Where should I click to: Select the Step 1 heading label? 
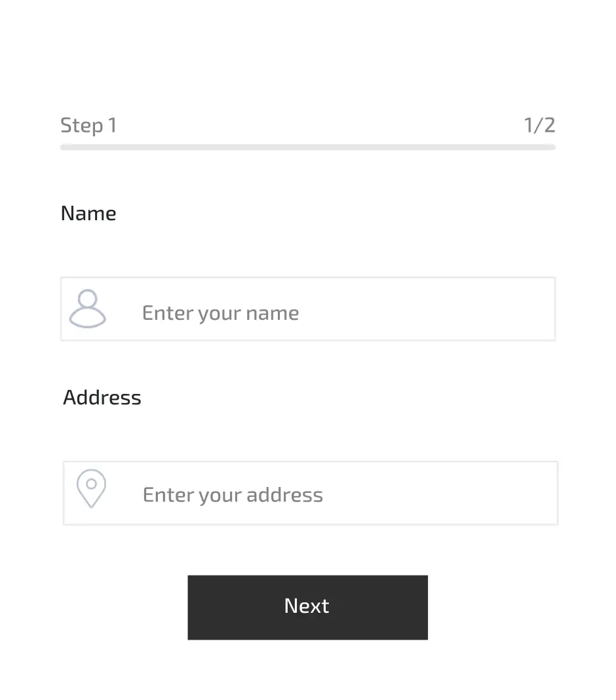tap(88, 125)
